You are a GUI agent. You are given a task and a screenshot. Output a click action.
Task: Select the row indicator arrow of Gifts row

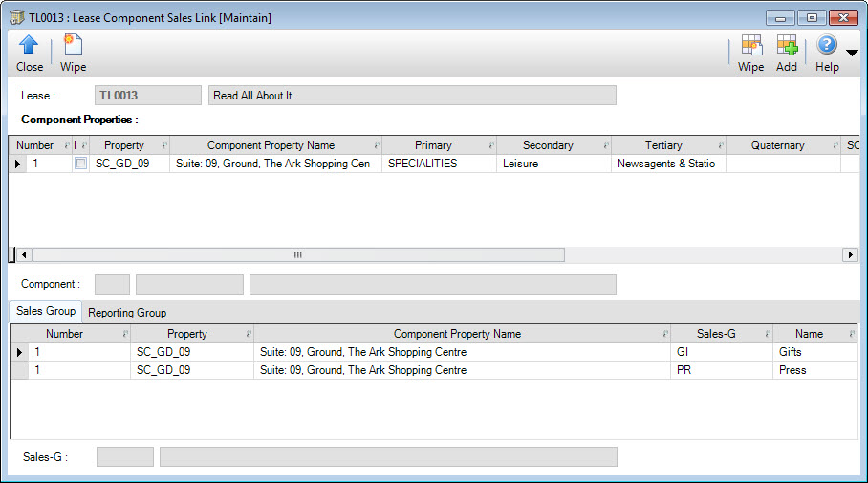pos(20,352)
